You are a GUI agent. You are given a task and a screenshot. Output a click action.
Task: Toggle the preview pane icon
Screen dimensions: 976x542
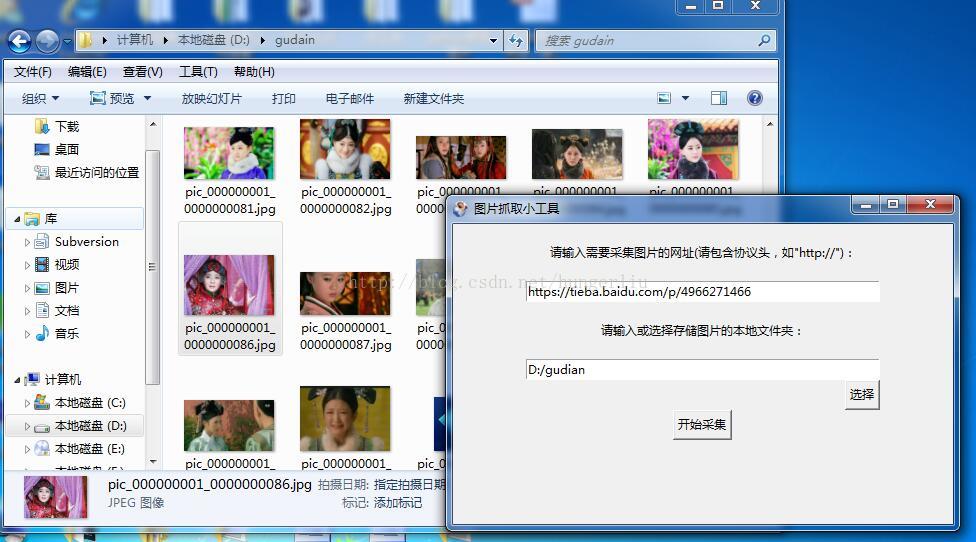(719, 98)
